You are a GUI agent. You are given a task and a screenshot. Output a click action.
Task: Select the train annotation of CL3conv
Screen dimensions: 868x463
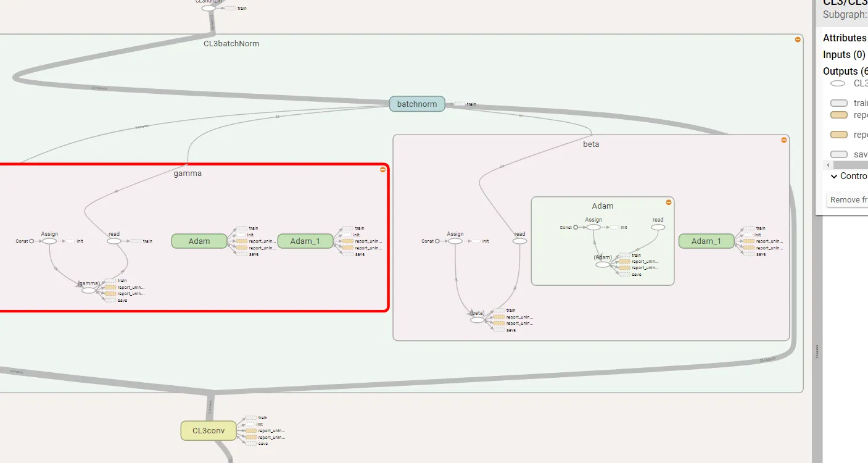pyautogui.click(x=251, y=418)
